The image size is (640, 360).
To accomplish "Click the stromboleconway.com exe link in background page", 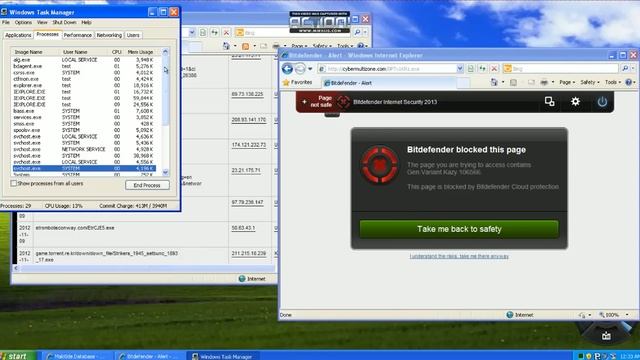I will [75, 228].
